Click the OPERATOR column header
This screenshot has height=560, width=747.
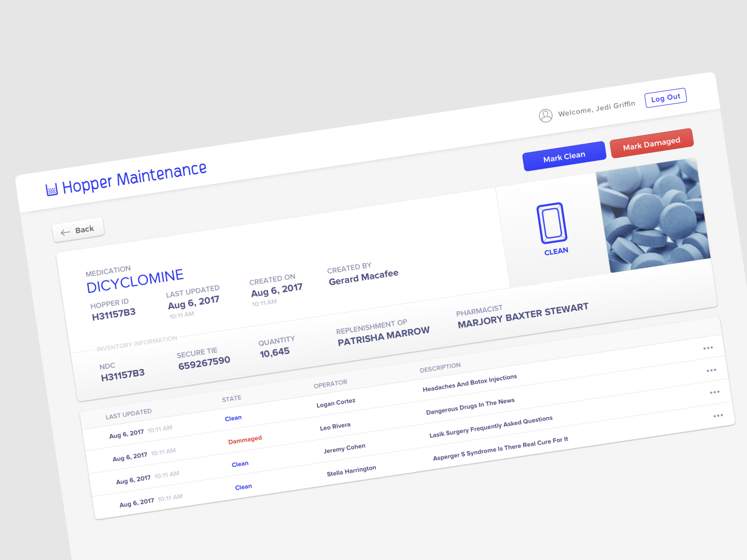pyautogui.click(x=330, y=384)
